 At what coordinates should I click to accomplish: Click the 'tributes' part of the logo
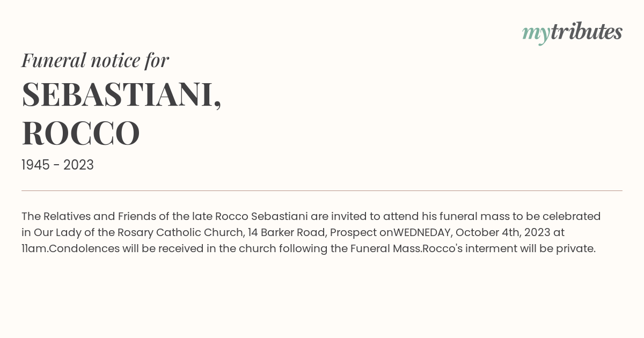pos(586,31)
